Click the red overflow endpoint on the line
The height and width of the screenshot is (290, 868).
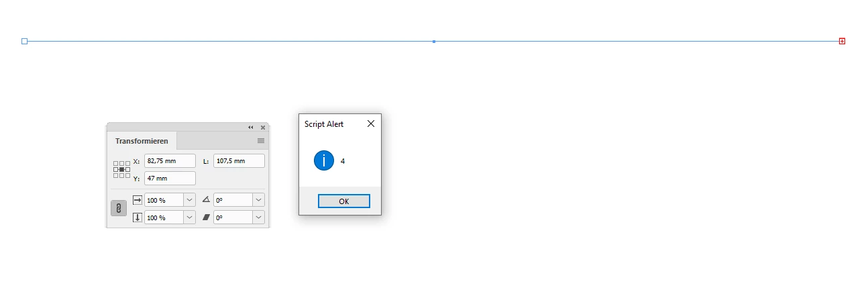[x=843, y=41]
